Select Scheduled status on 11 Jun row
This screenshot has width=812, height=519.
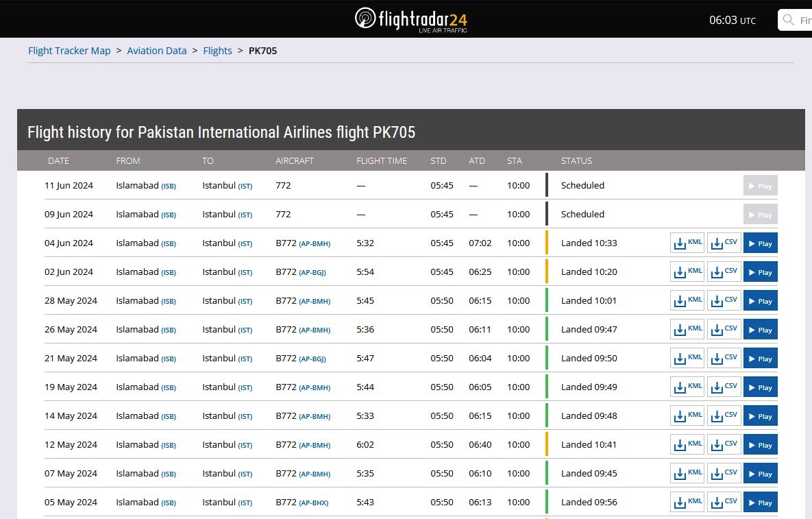pos(582,185)
